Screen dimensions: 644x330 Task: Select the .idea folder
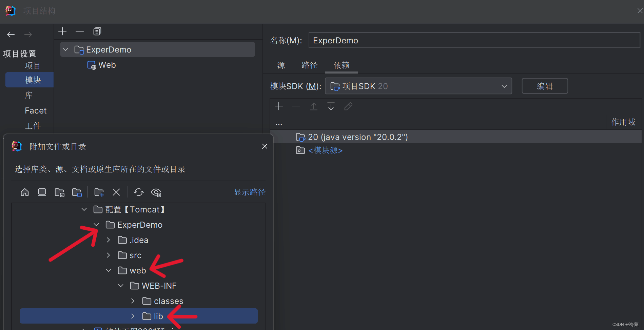(x=133, y=240)
